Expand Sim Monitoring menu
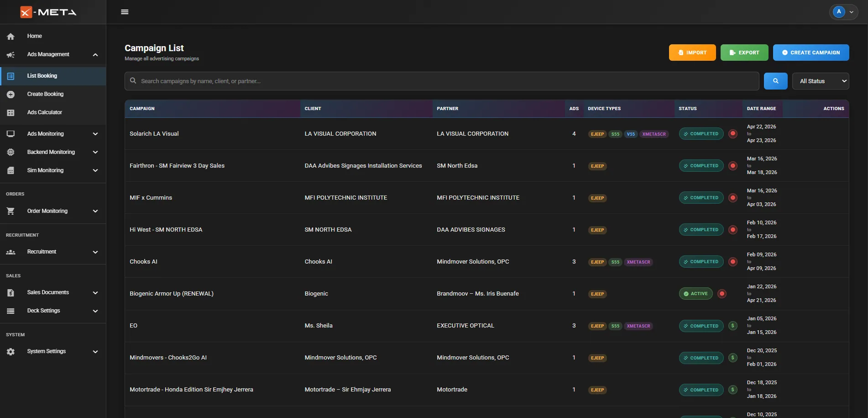Image resolution: width=868 pixels, height=418 pixels. pos(53,170)
